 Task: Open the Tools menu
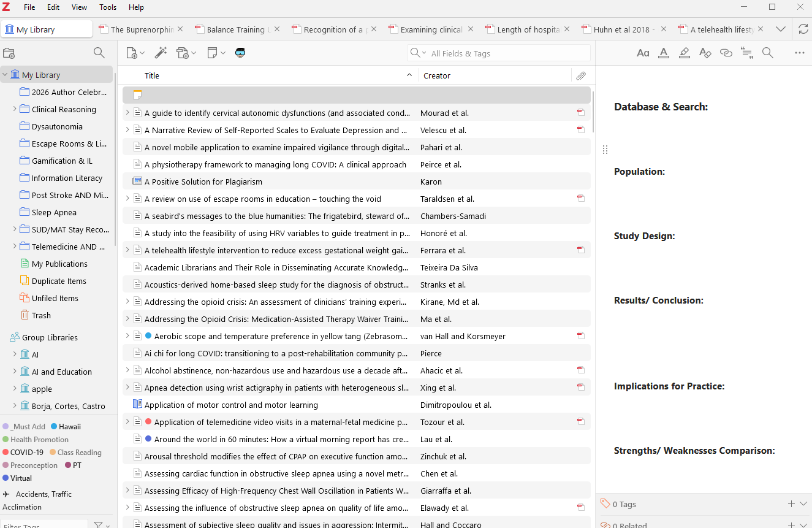coord(108,7)
